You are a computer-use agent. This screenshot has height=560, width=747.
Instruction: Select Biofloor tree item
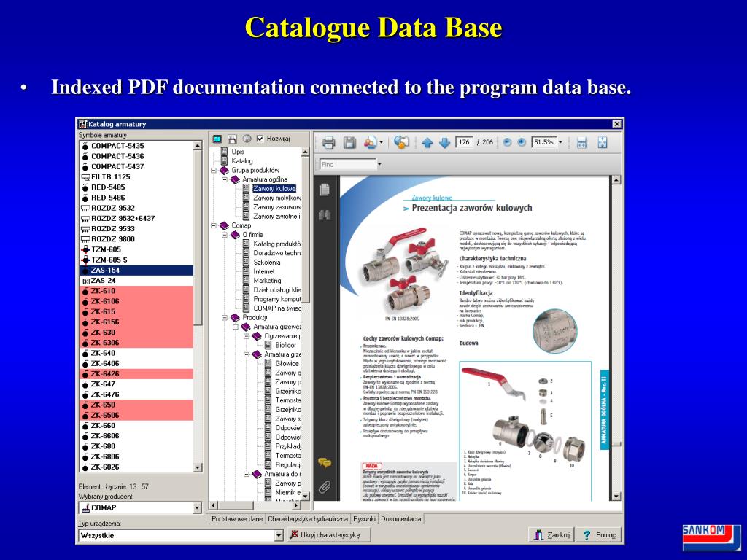pyautogui.click(x=285, y=345)
